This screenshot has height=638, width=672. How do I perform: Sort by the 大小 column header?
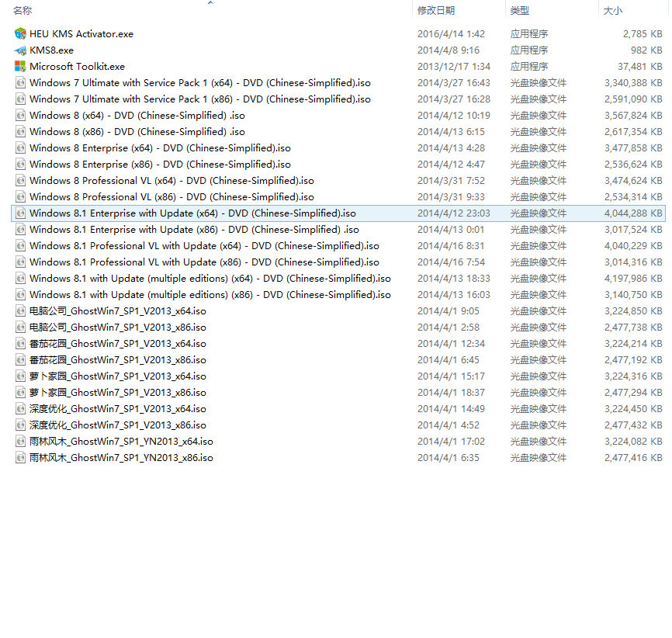point(612,10)
